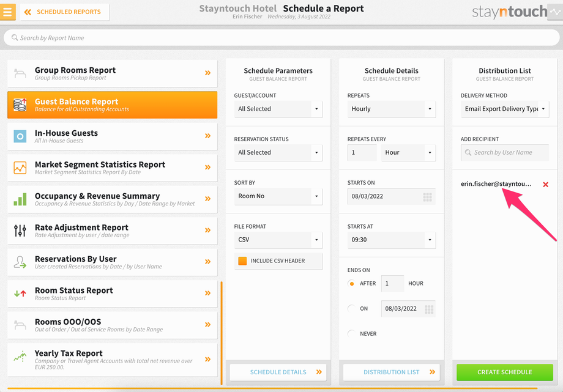Click Reservations By User person icon
Screen dimensions: 563x392
[x=20, y=262]
